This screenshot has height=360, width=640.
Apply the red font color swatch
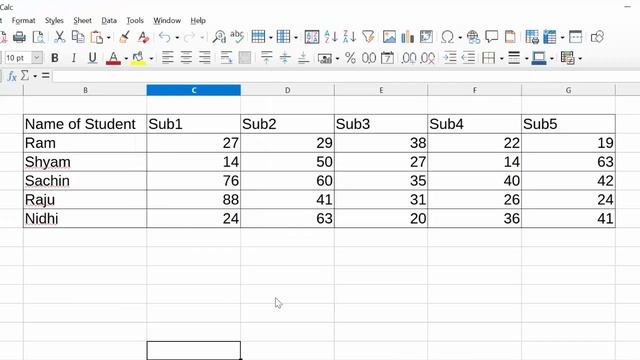coord(113,58)
